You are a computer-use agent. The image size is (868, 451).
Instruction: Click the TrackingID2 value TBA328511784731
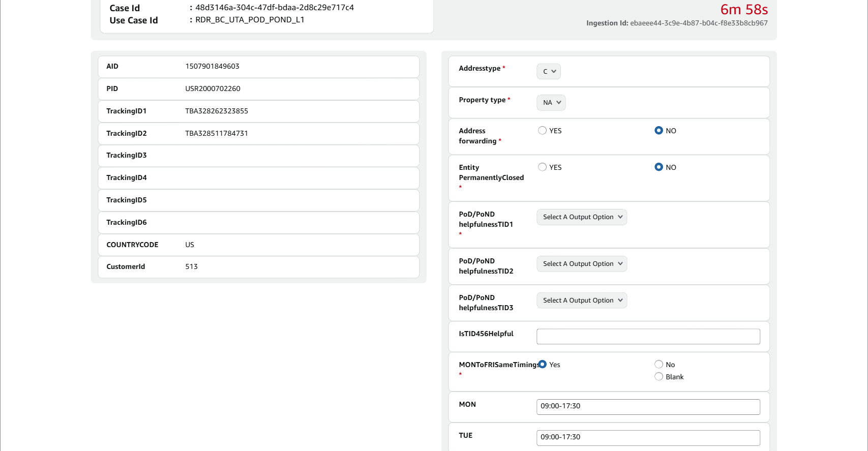(217, 134)
